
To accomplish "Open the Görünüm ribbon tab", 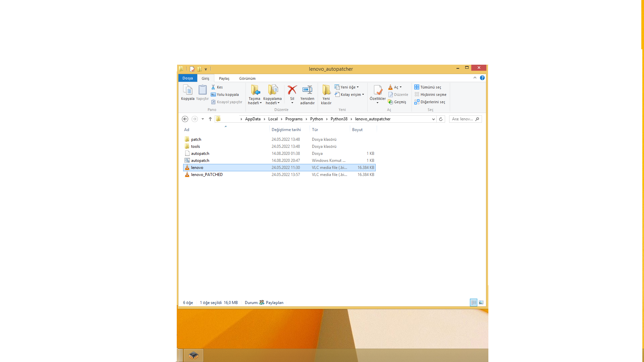I will (x=247, y=78).
